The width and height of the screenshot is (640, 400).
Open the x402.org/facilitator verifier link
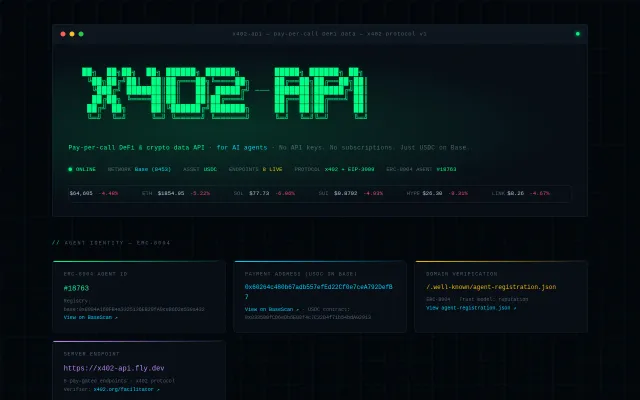[127, 389]
